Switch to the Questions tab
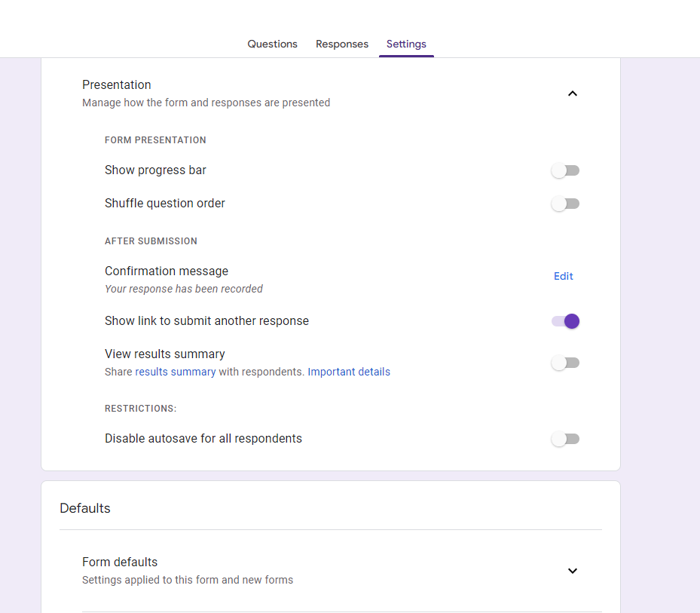The width and height of the screenshot is (700, 613). pyautogui.click(x=272, y=44)
